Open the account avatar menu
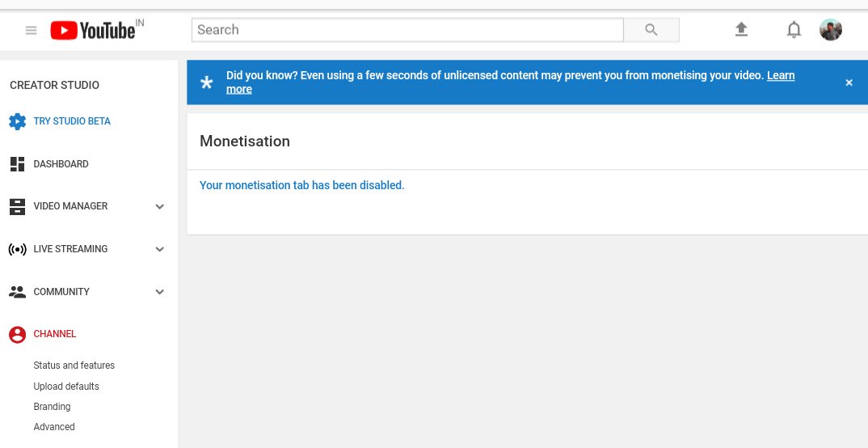 830,29
